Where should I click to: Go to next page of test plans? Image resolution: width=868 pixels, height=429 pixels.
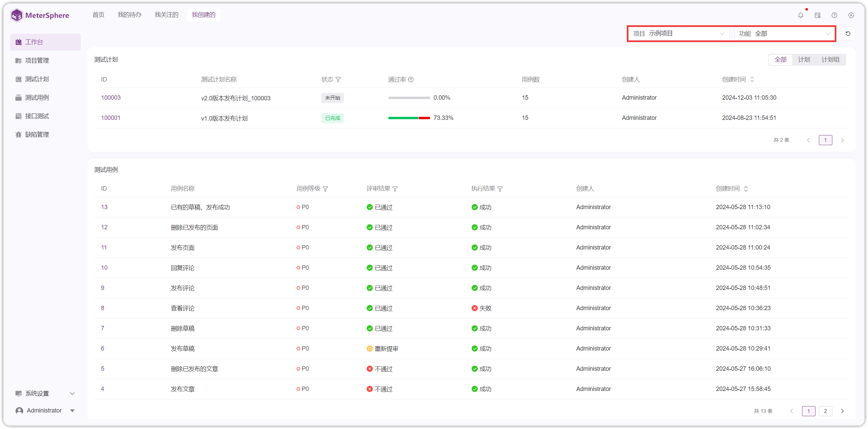pyautogui.click(x=842, y=140)
